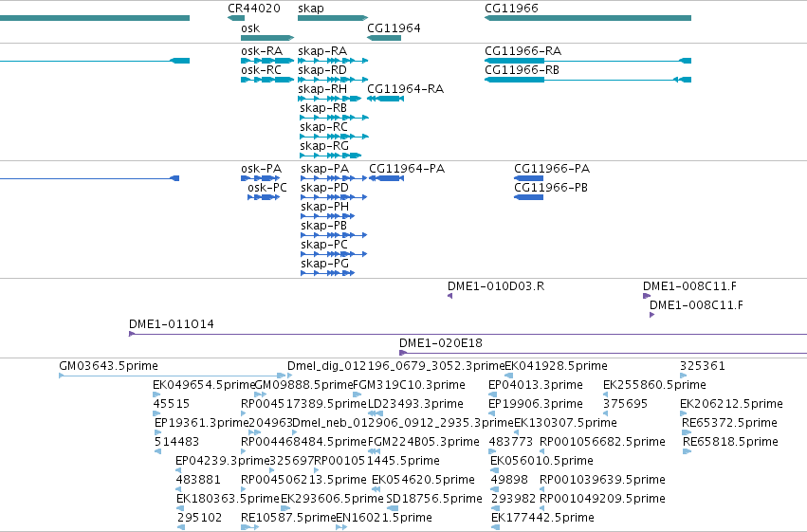Image resolution: width=807 pixels, height=532 pixels.
Task: Select transcript skap-RC
Action: tap(334, 137)
